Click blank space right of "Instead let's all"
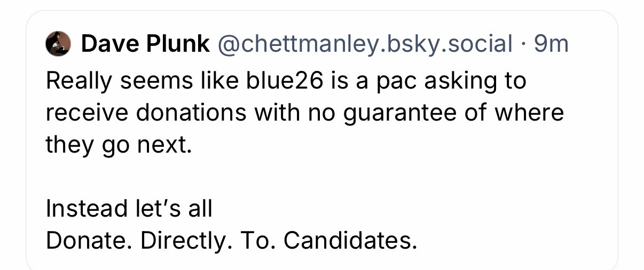The height and width of the screenshot is (270, 644). (400, 209)
